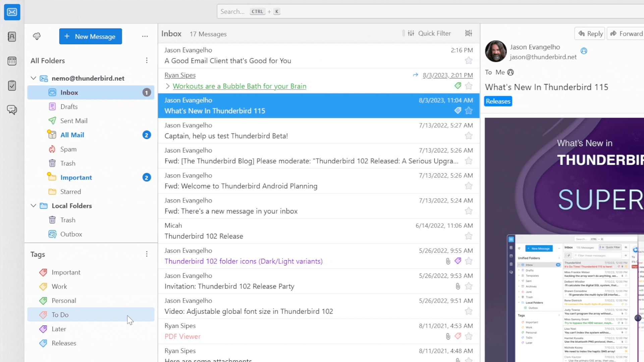Open folder pane three-dots options menu
The image size is (644, 362).
coord(145,36)
